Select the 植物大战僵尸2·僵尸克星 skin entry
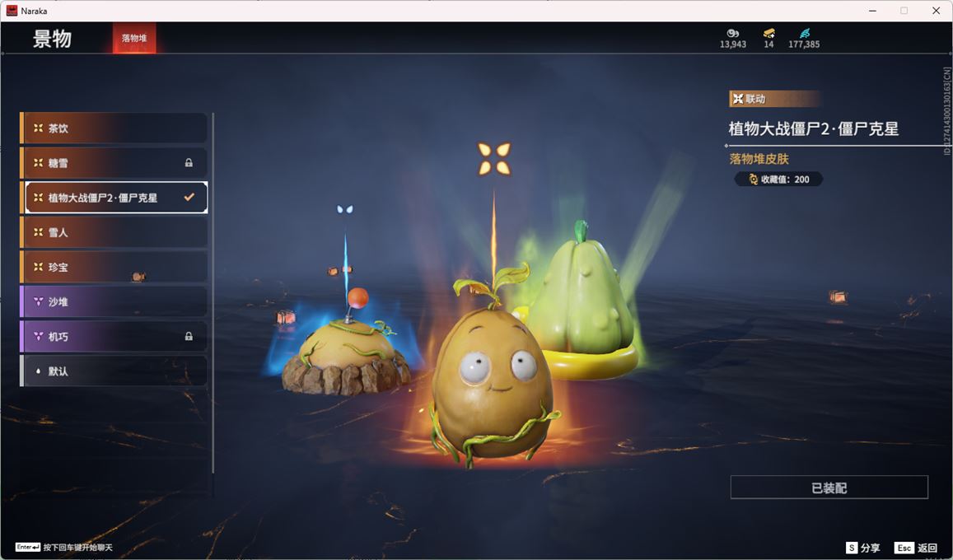This screenshot has width=953, height=560. (114, 198)
